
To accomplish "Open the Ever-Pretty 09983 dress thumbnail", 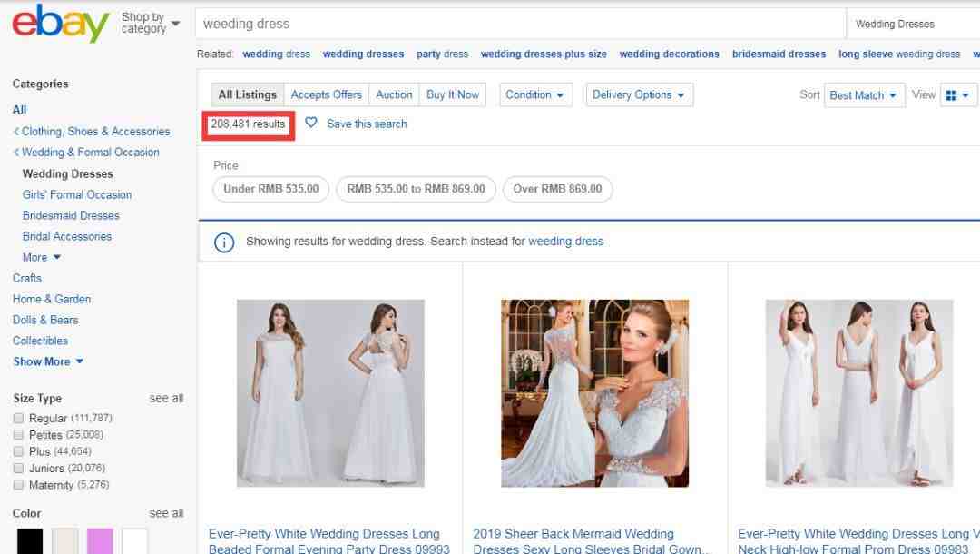I will point(859,392).
